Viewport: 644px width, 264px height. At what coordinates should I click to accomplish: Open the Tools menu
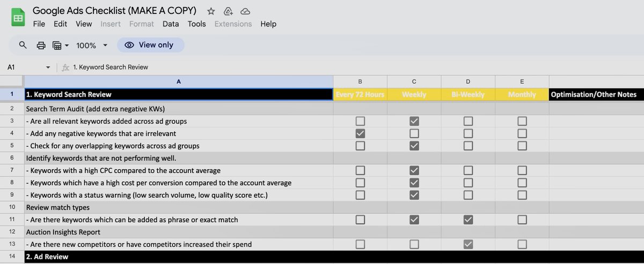point(197,24)
